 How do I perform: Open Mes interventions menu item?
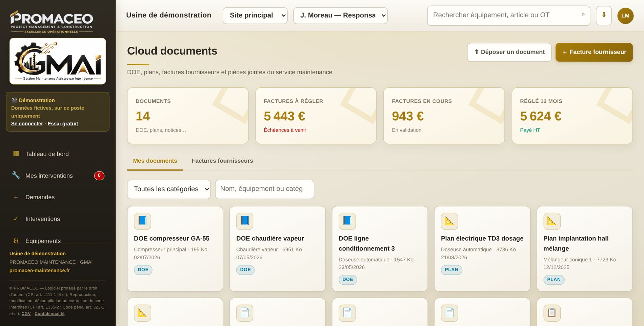pyautogui.click(x=58, y=176)
